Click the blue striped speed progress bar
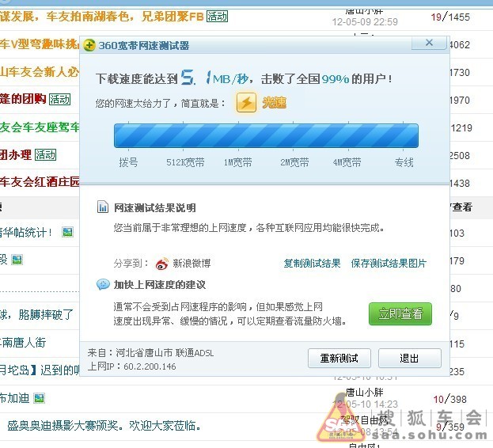Viewport: 493px width, 448px height. tap(266, 135)
